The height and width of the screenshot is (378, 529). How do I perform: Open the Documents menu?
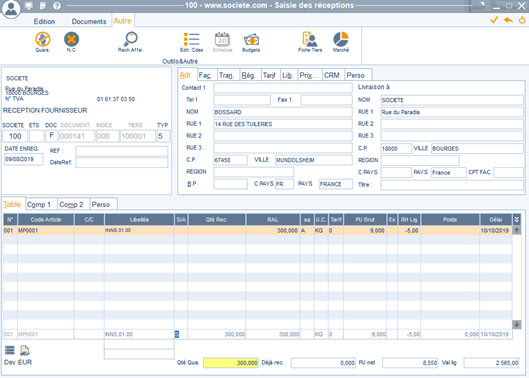click(89, 21)
